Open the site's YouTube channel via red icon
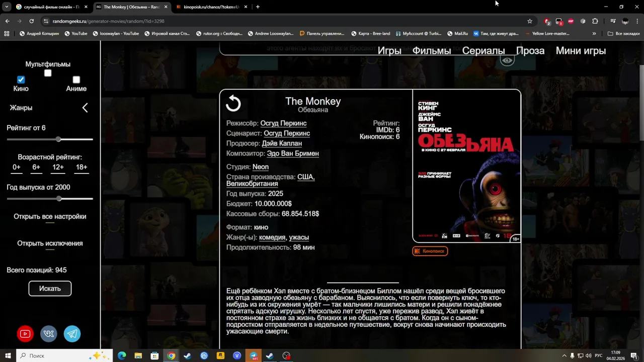 (x=25, y=334)
